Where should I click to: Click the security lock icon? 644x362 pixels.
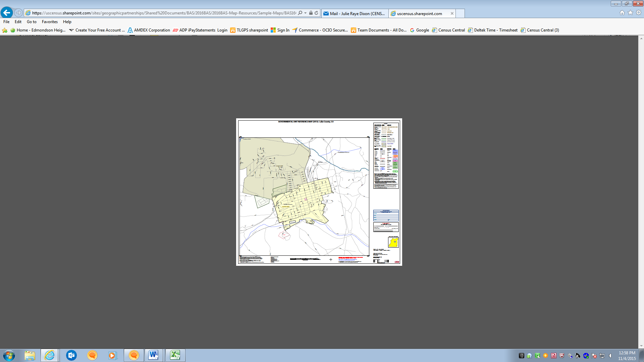click(311, 13)
